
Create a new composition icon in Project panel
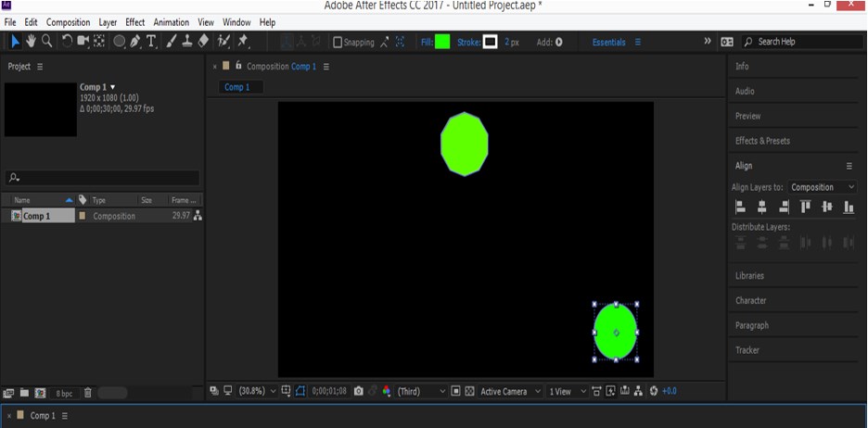tap(41, 393)
